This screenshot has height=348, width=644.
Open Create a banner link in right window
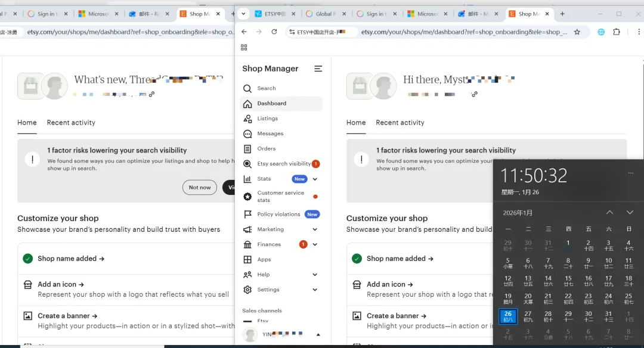tap(397, 316)
